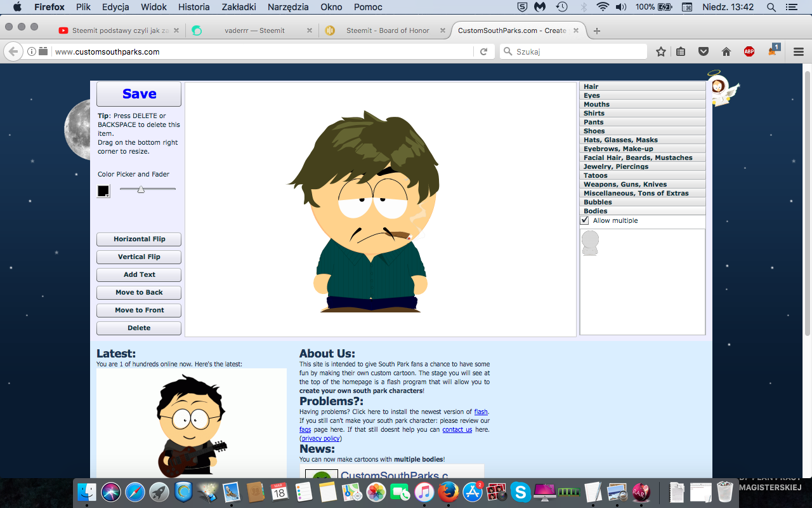This screenshot has width=812, height=508.
Task: Open Safari from the dock
Action: point(135,492)
